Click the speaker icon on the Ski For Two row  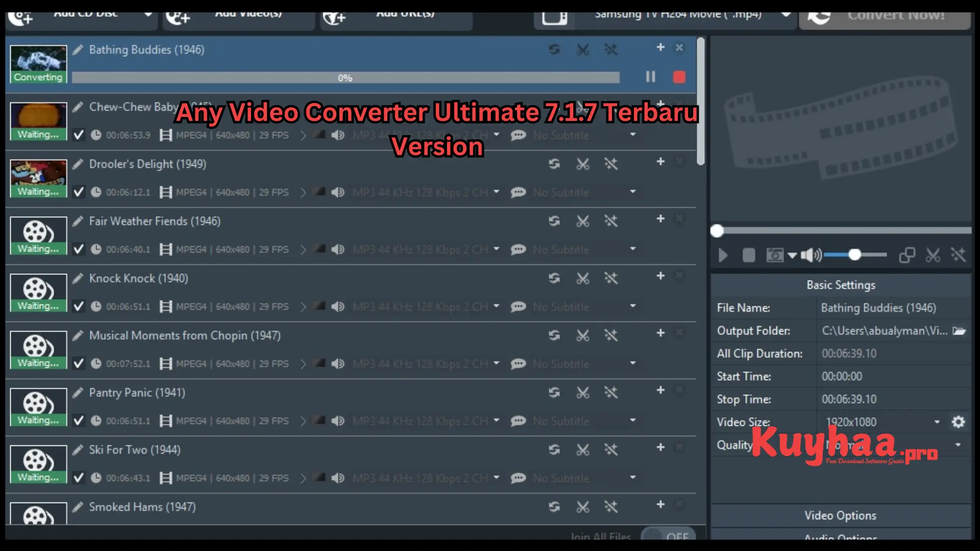[x=337, y=478]
